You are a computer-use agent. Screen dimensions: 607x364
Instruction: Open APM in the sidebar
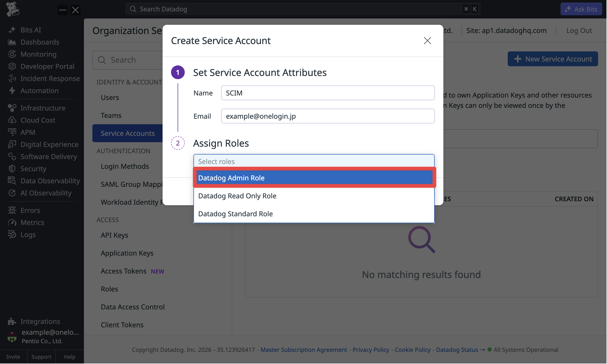coord(28,132)
